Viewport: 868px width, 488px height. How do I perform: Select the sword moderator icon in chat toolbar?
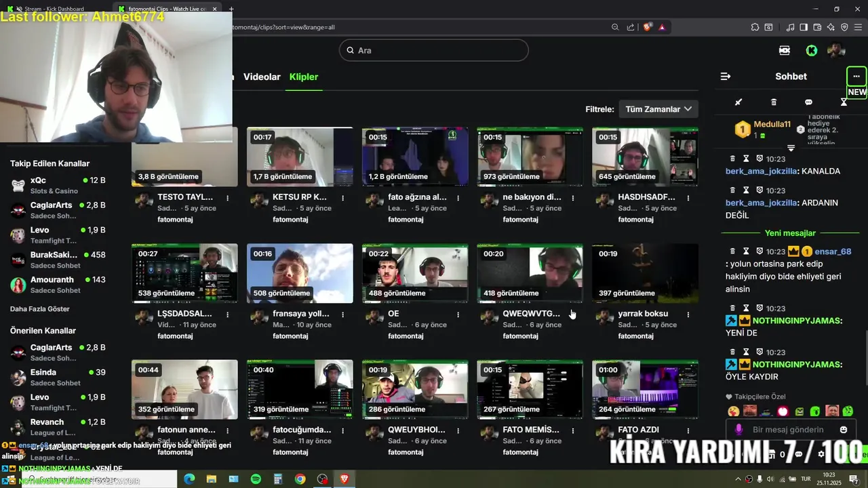tap(738, 102)
